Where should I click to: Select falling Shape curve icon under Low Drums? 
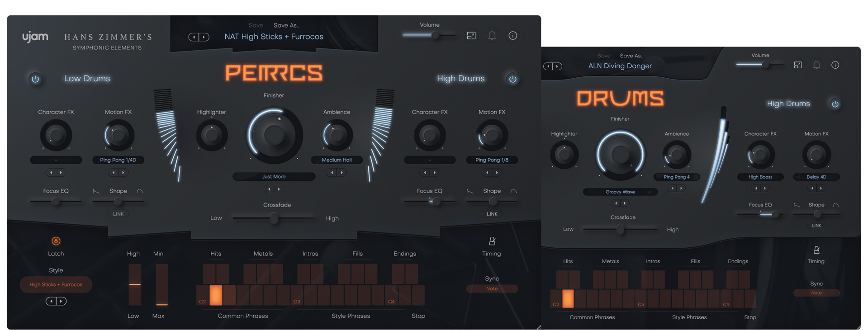pos(96,191)
